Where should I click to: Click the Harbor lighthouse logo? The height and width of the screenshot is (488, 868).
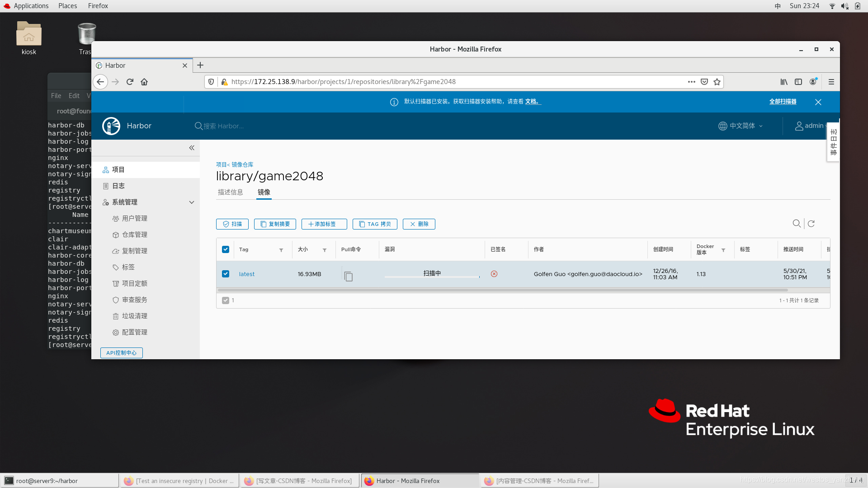click(x=111, y=126)
